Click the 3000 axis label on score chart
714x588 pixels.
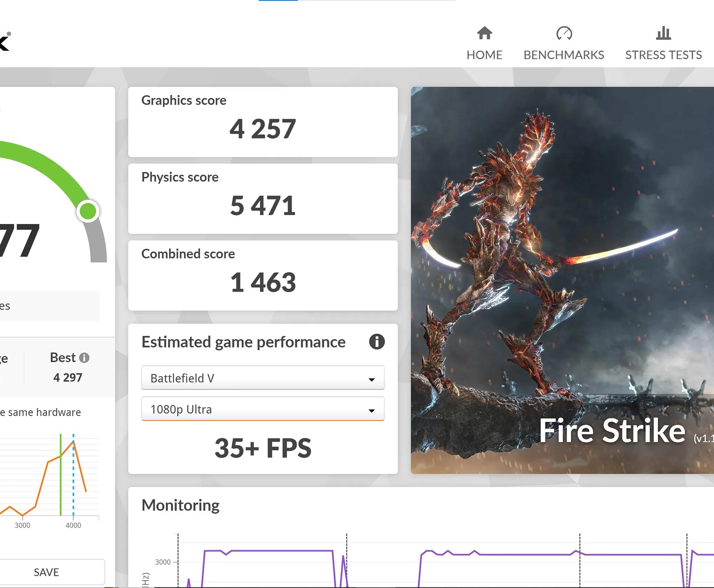(22, 525)
